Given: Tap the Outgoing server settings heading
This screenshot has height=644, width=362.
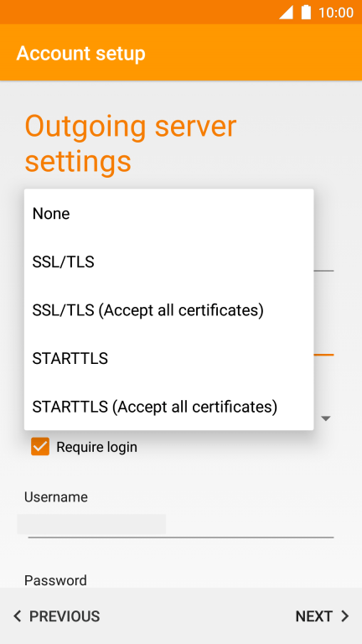Looking at the screenshot, I should [131, 143].
